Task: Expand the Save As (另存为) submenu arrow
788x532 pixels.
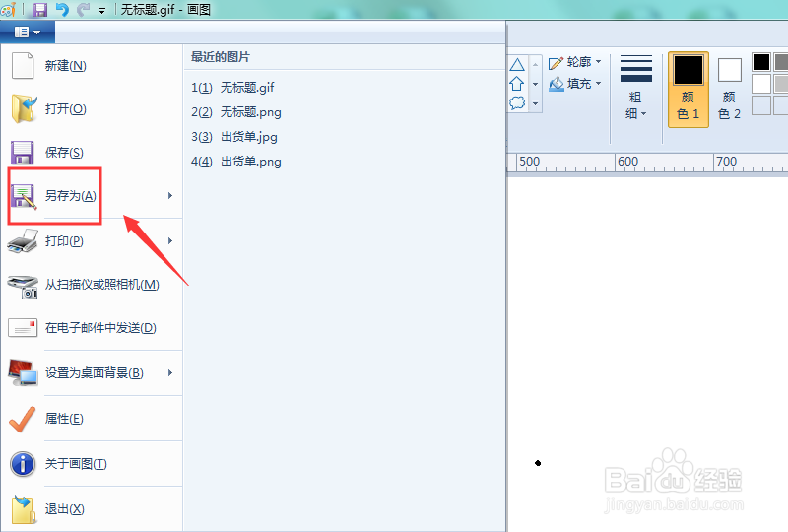Action: pyautogui.click(x=170, y=196)
